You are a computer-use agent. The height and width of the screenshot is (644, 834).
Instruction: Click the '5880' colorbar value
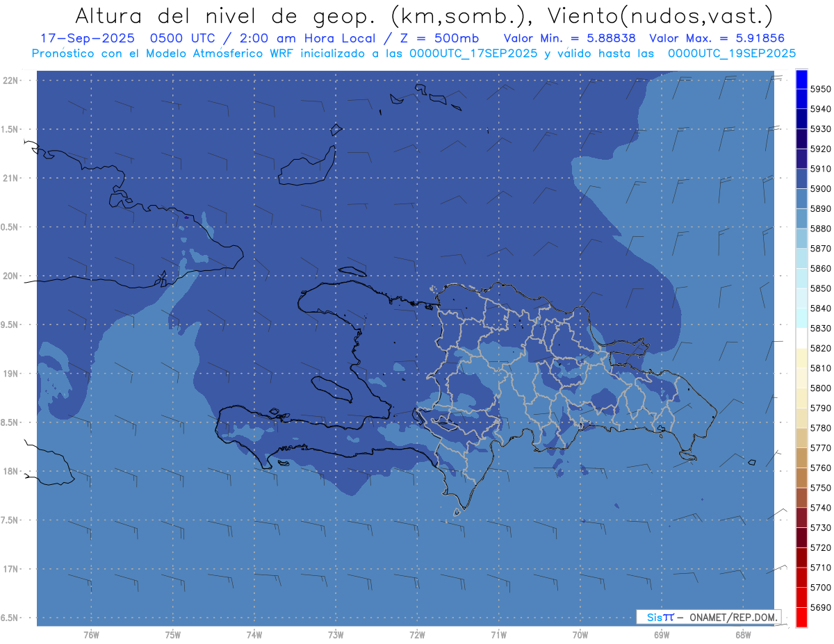pyautogui.click(x=821, y=229)
